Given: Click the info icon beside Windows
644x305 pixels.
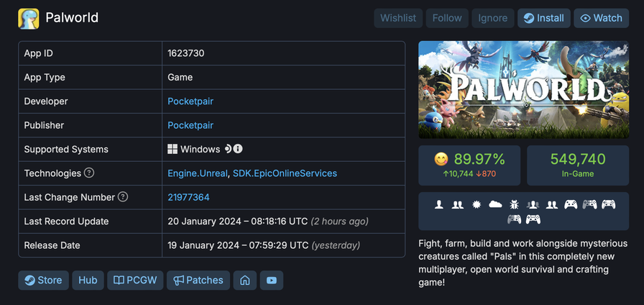Looking at the screenshot, I should click(238, 149).
